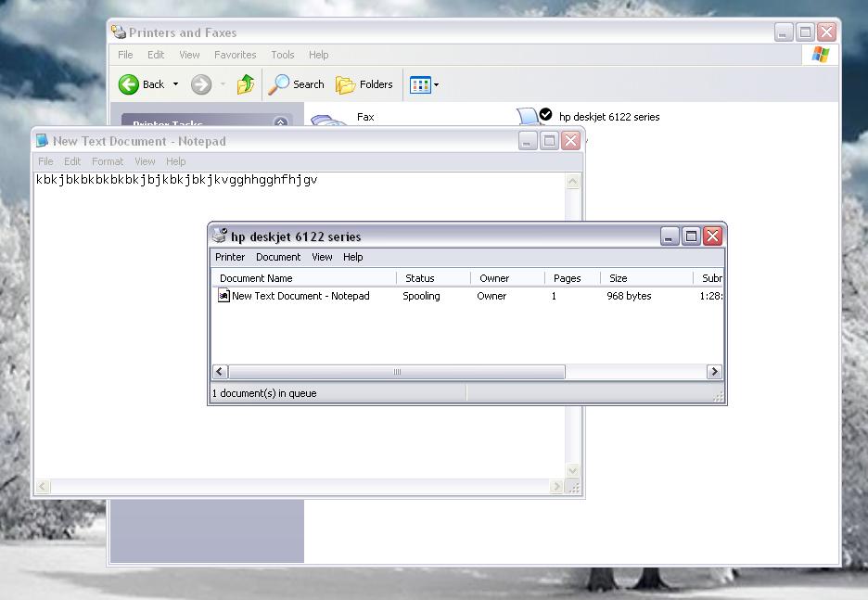
Task: Click Back arrow in Printers and Faxes
Action: [x=128, y=84]
